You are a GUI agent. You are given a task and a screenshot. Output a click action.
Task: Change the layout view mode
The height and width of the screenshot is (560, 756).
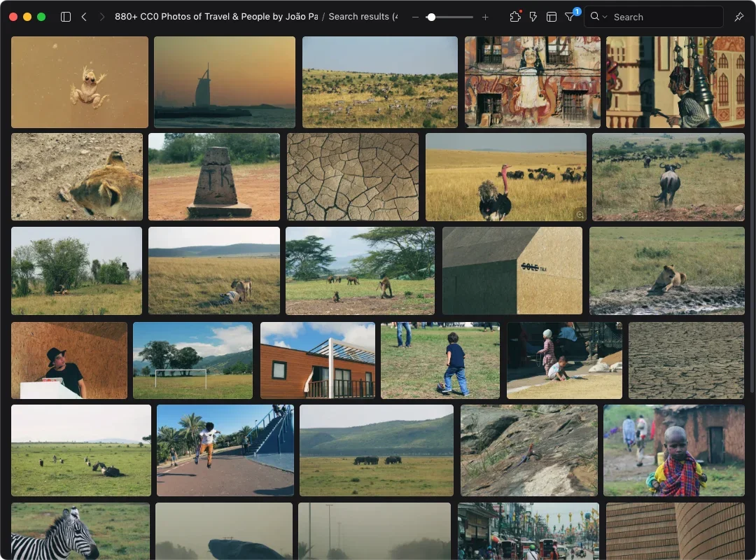tap(552, 17)
